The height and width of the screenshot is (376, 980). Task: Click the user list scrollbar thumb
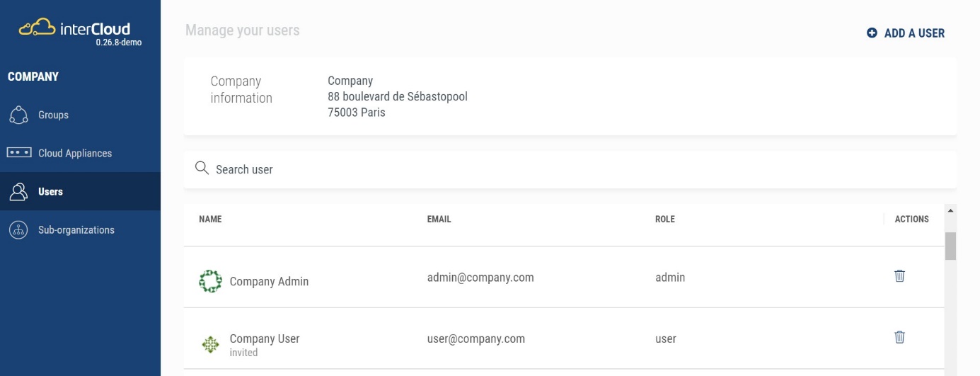click(950, 246)
